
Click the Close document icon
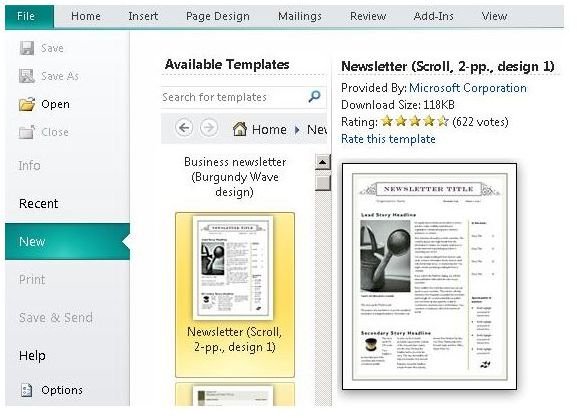point(26,132)
